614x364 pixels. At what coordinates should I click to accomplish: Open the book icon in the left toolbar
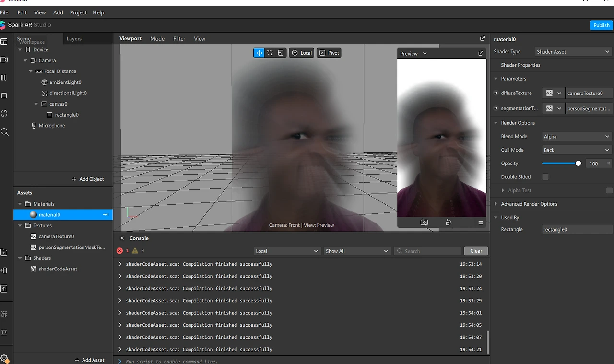(x=4, y=332)
